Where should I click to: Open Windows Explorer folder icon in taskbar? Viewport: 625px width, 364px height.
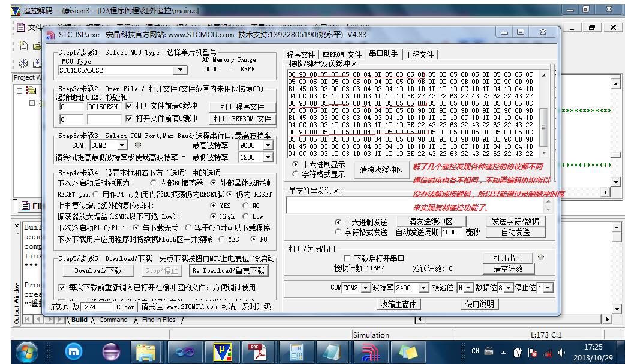pyautogui.click(x=146, y=351)
